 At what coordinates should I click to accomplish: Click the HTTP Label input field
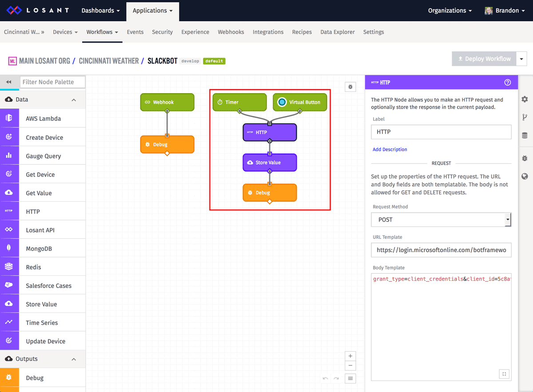(x=441, y=132)
